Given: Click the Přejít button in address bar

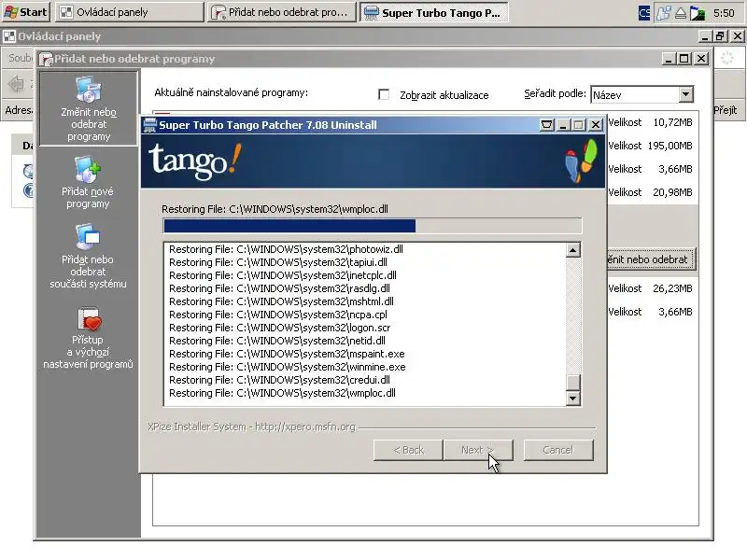Looking at the screenshot, I should [x=726, y=110].
